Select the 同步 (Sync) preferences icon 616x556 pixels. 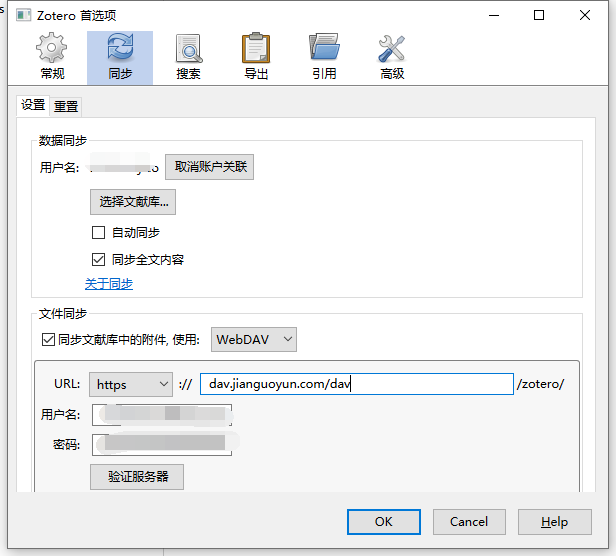120,57
